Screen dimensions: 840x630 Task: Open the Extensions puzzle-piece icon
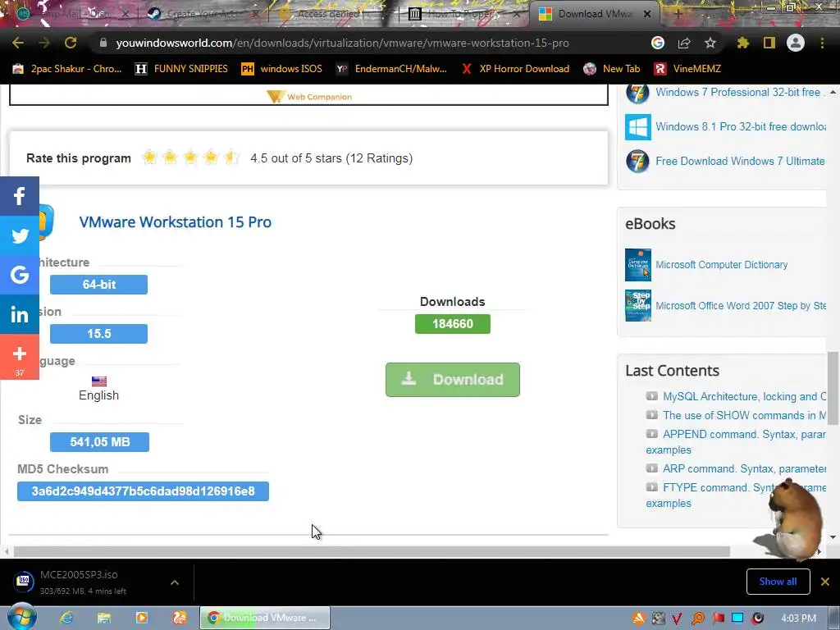coord(743,43)
